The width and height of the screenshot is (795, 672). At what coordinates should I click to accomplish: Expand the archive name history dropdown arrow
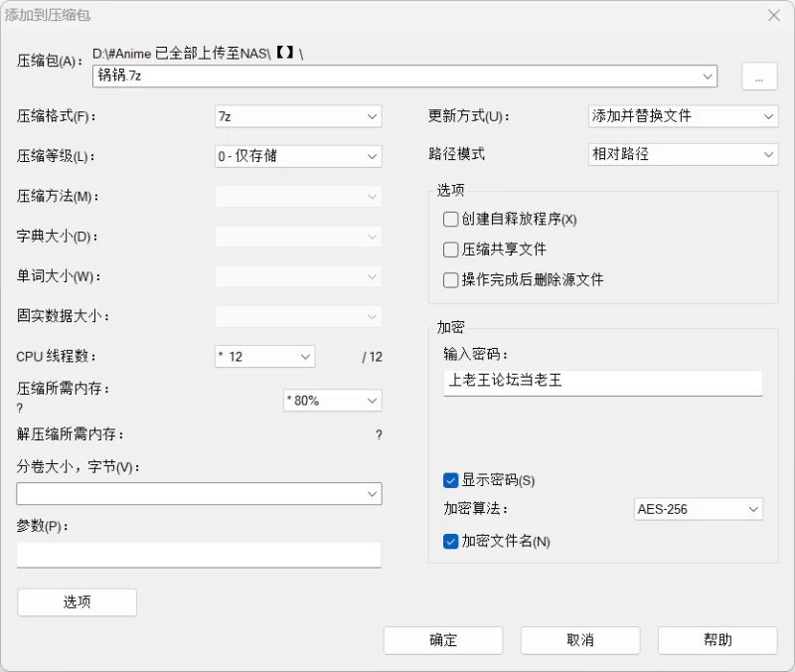[708, 77]
